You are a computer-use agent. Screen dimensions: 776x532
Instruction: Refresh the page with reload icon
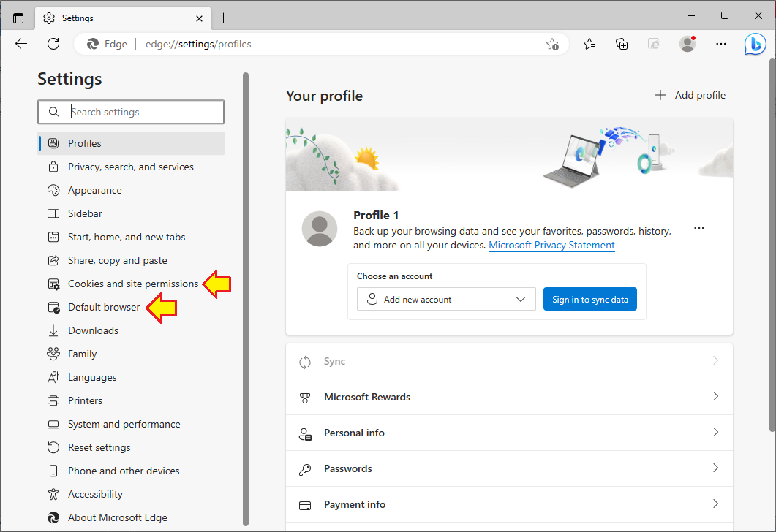pyautogui.click(x=53, y=44)
